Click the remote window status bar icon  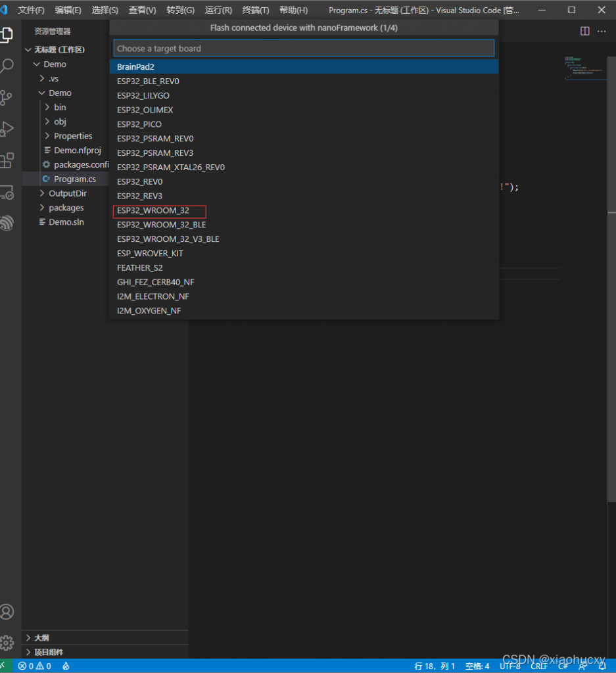coord(5,666)
